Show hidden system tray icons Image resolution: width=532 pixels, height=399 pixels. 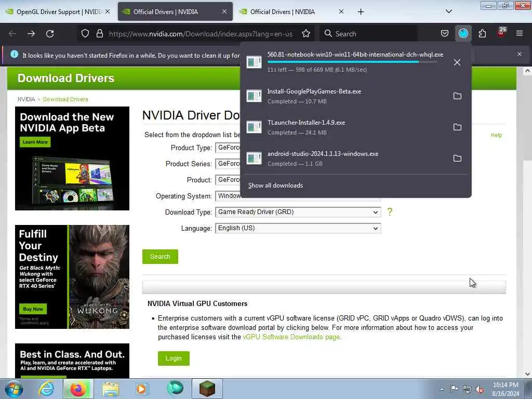[x=442, y=390]
